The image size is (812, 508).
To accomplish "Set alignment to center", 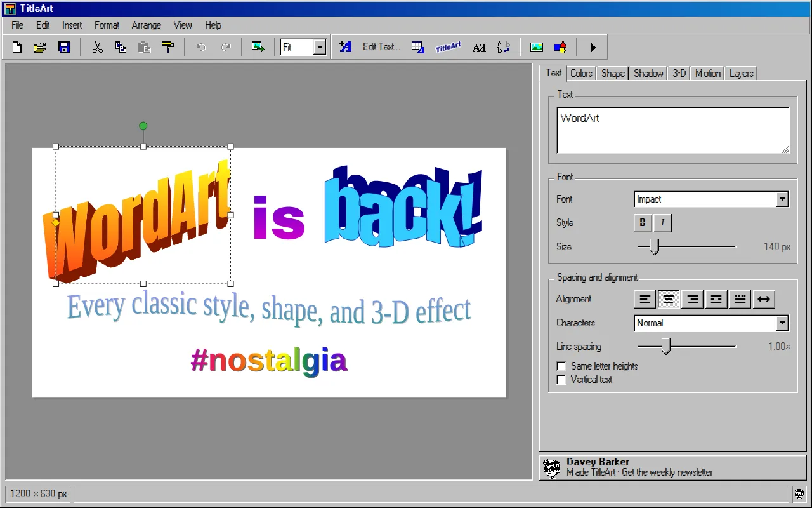I will click(669, 299).
